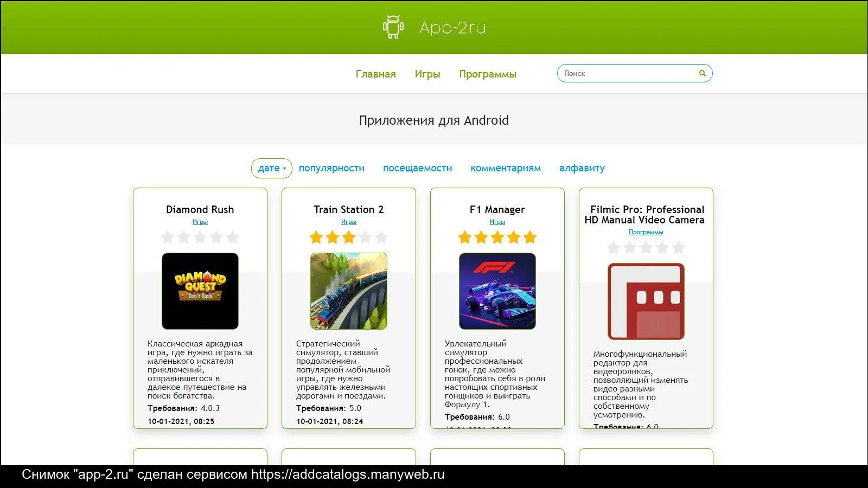Open the F1 Manager title link

coord(497,209)
